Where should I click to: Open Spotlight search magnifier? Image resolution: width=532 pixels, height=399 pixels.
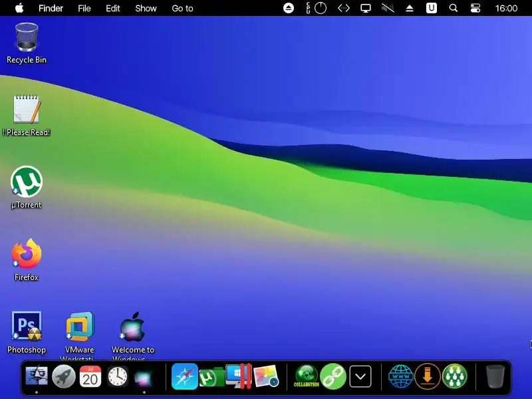tap(454, 8)
